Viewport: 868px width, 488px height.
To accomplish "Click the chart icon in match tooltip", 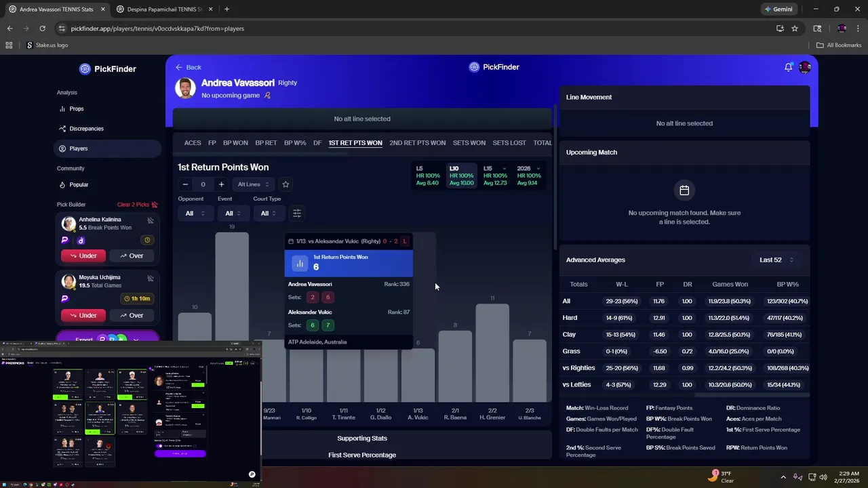I will point(300,263).
